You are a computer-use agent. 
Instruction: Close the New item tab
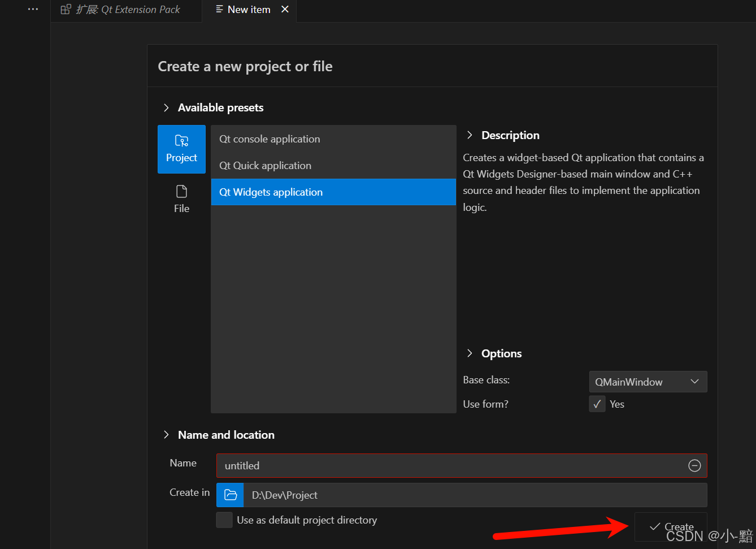click(285, 9)
